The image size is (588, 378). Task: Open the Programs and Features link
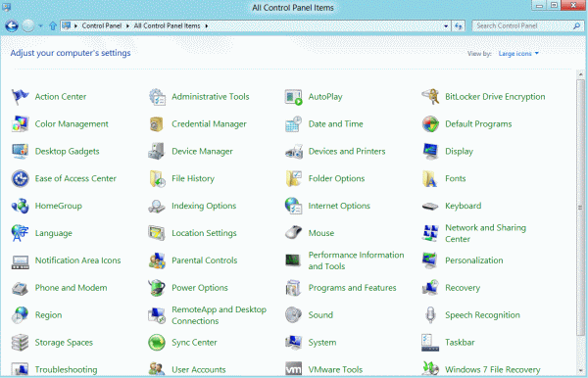click(352, 288)
